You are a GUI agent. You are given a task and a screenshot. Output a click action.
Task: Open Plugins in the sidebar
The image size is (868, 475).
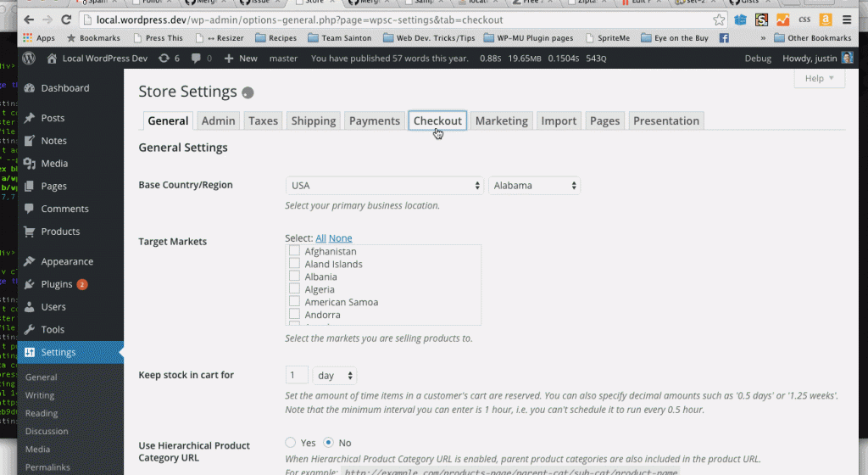tap(57, 284)
